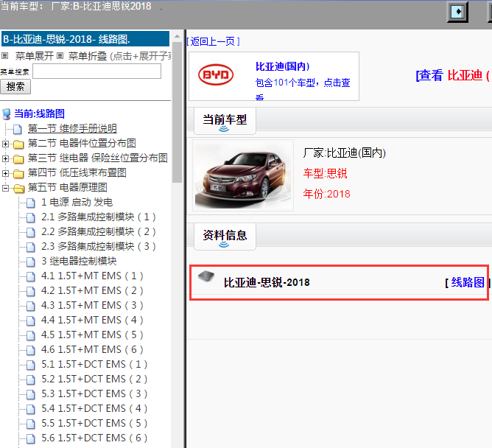The width and height of the screenshot is (492, 448).
Task: Click the 菜单展开 expand-all icon
Action: click(4, 56)
